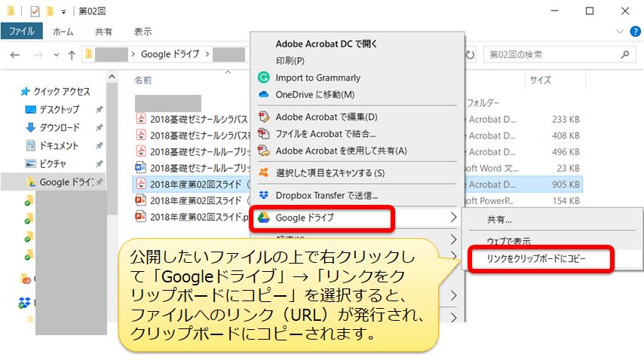Screen dimensions: 644x360
Task: Open the recent locations dropdown arrow
Action: [x=57, y=55]
